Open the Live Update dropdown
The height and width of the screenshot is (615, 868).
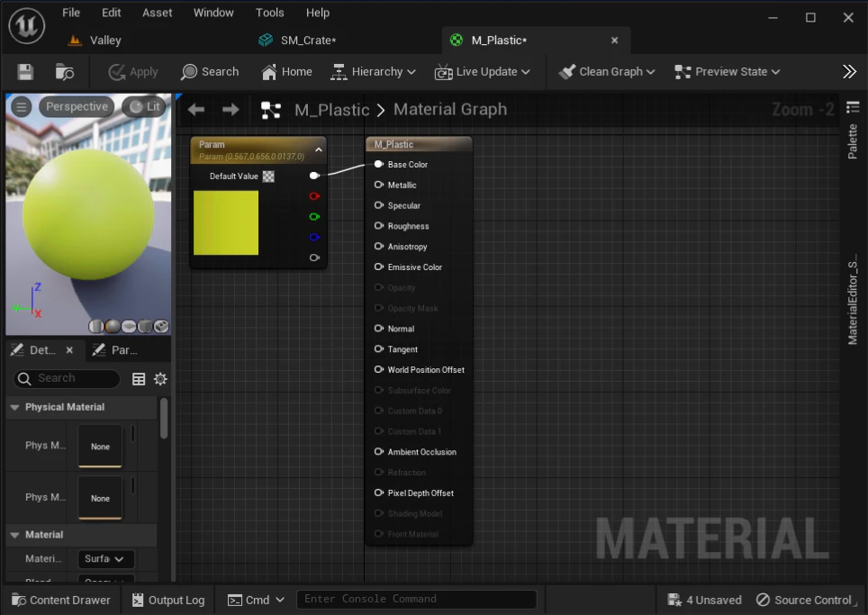(483, 72)
